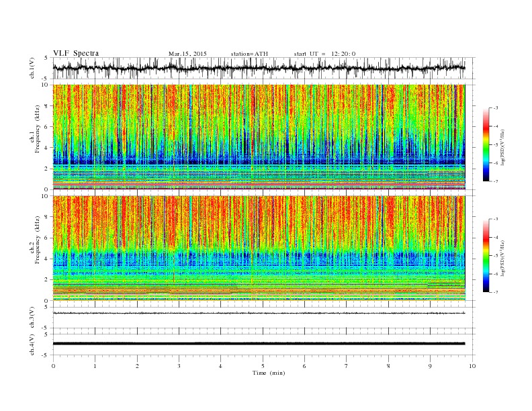Click the ch.2 "Frequency (kHz)" axis label
Screen dimensions: 532x411
pyautogui.click(x=37, y=240)
